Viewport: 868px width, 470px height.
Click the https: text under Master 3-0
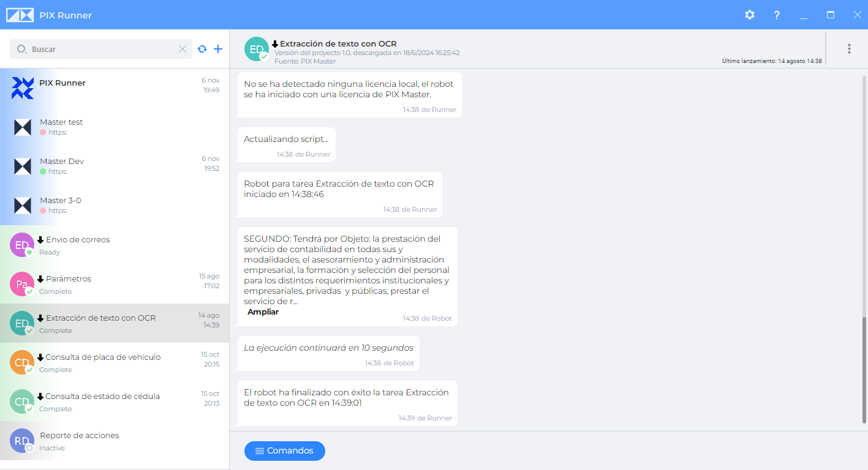coord(58,211)
